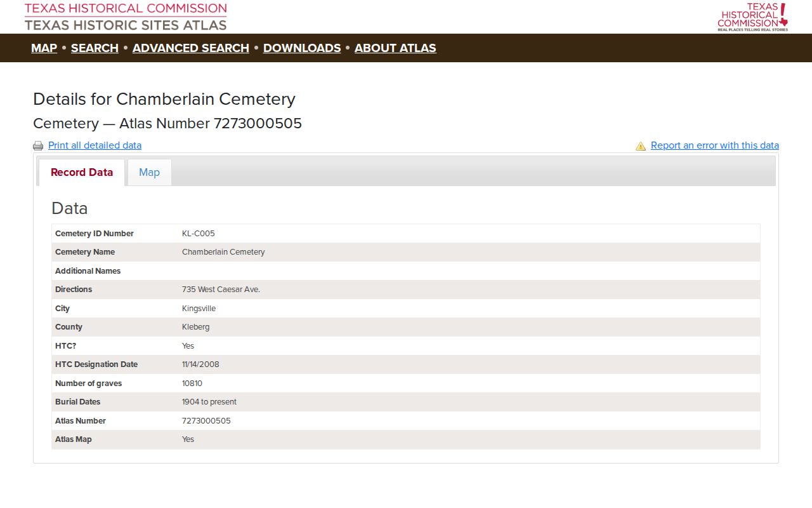812x508 pixels.
Task: Click the City value Kingsville
Action: click(199, 309)
